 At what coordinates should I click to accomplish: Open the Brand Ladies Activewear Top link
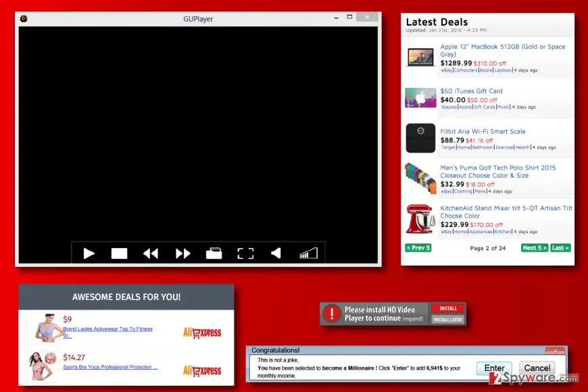tap(107, 332)
